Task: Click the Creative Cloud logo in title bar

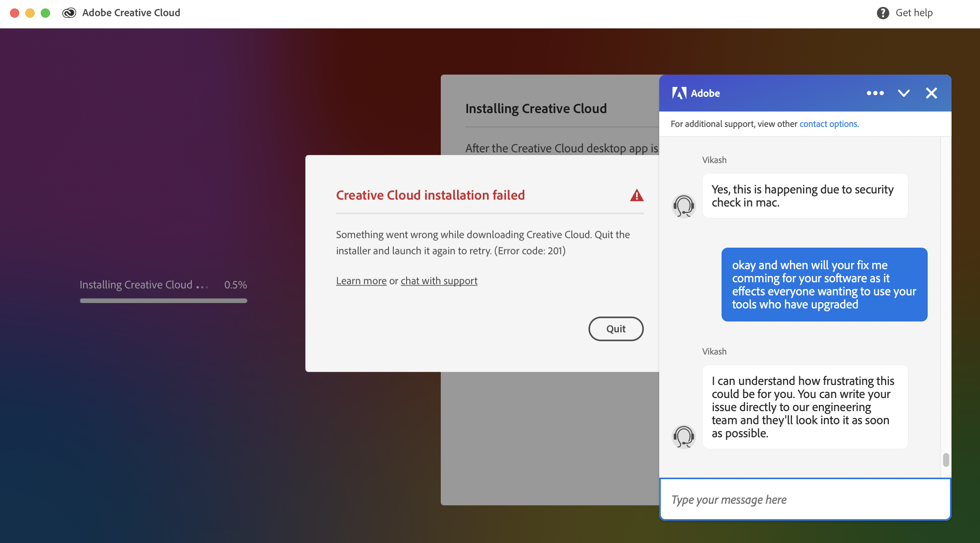Action: [x=69, y=13]
